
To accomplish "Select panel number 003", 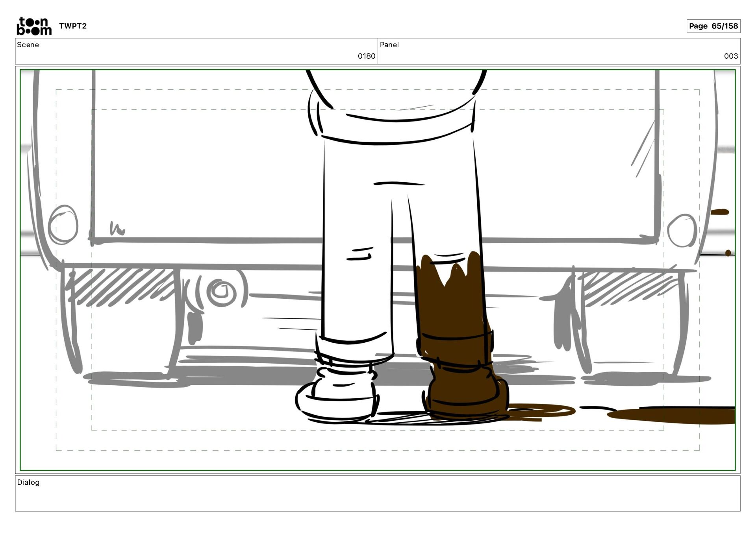I will point(730,56).
